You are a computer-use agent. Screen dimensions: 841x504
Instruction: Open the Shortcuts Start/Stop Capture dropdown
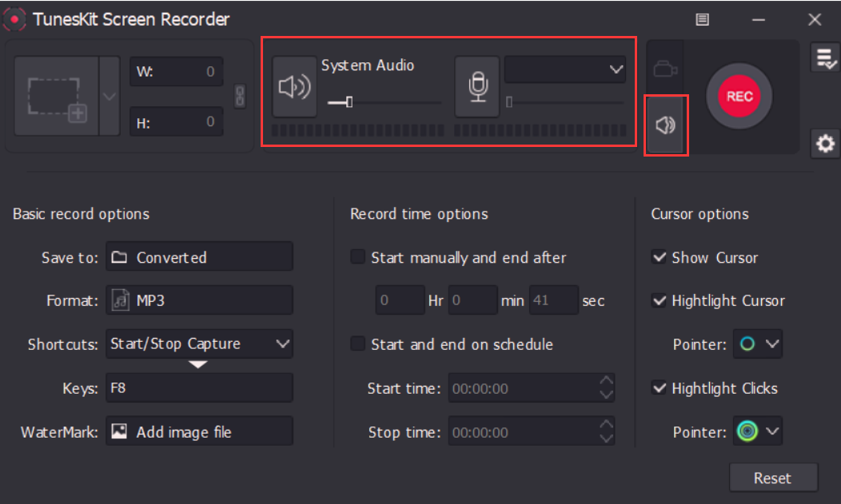click(200, 344)
